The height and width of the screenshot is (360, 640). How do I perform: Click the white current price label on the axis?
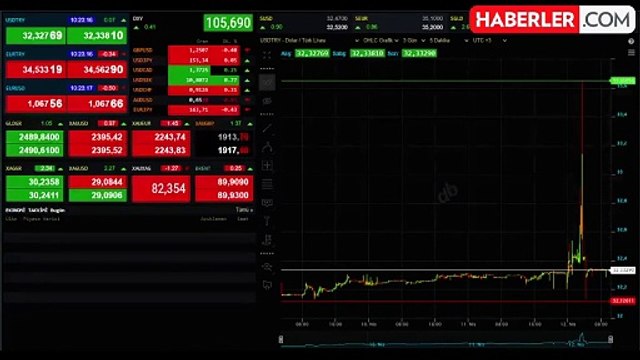[x=623, y=270]
